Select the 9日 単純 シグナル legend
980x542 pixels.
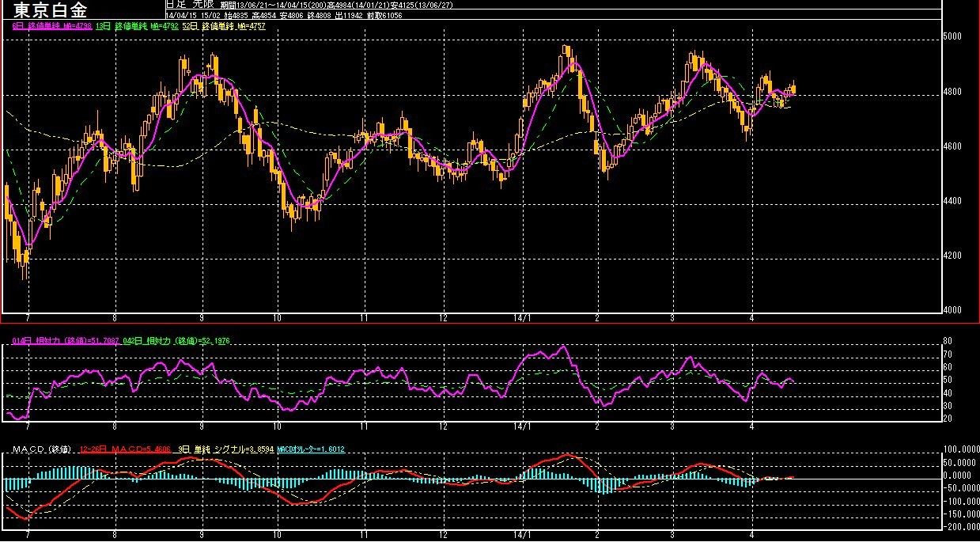[226, 449]
